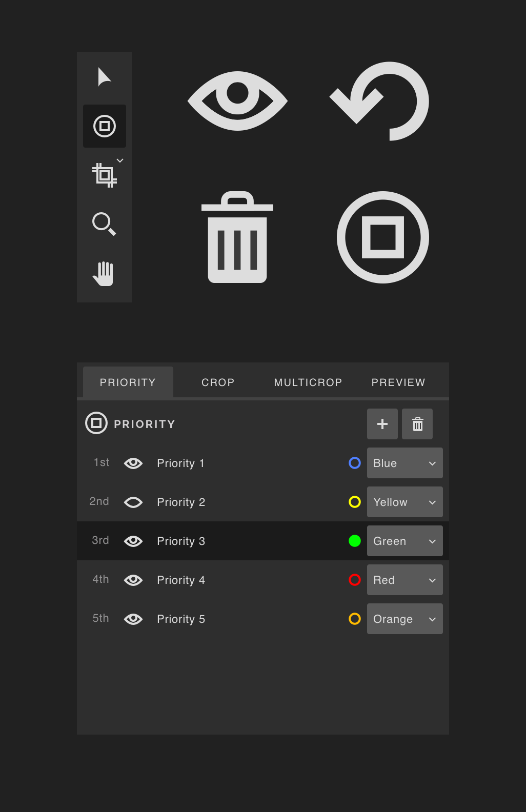The width and height of the screenshot is (526, 812).
Task: Click the orange circle color swatch
Action: click(x=355, y=619)
